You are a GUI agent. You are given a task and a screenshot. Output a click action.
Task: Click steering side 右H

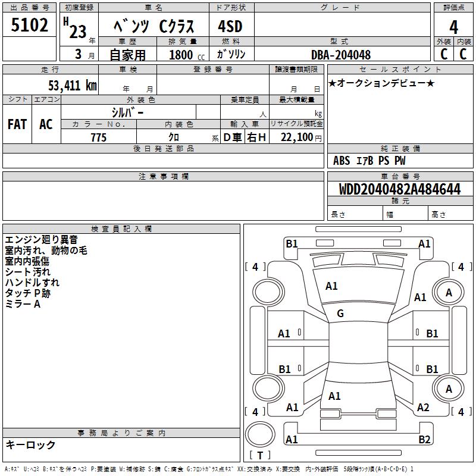tap(256, 137)
